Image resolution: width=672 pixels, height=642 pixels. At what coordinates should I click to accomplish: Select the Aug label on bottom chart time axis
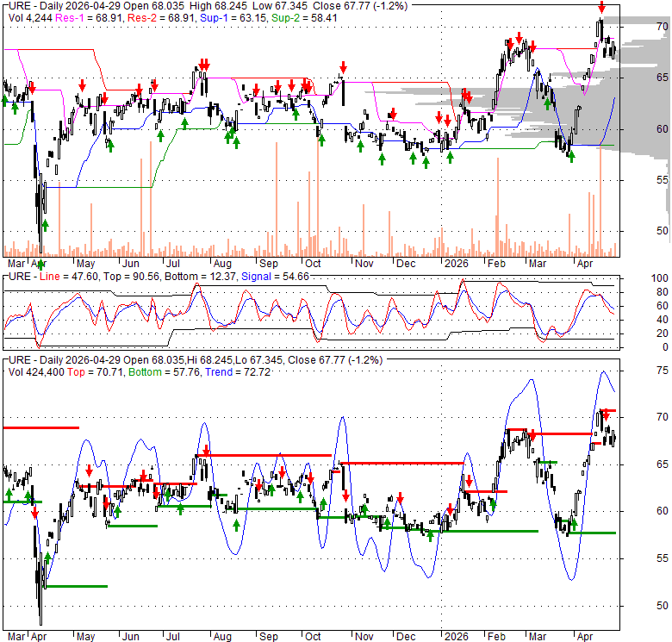222,637
